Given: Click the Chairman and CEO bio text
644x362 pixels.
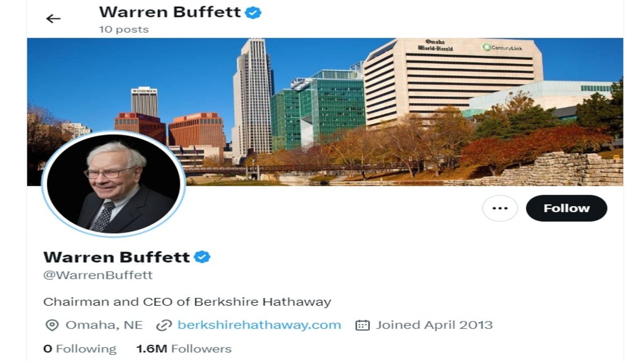Looking at the screenshot, I should click(x=187, y=302).
